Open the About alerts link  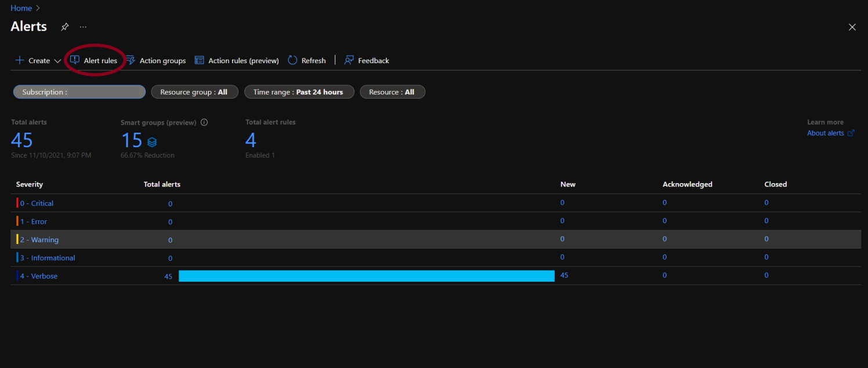coord(825,133)
